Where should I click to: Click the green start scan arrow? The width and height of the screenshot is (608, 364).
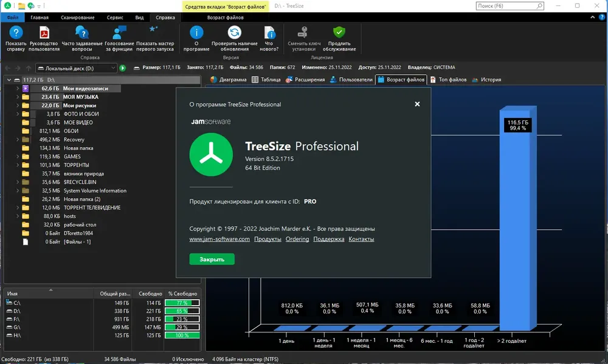[x=123, y=68]
